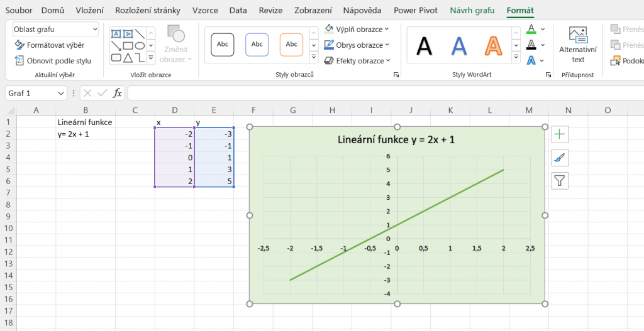Screen dimensions: 644x331
Task: Apply the blue WordArt style
Action: click(459, 45)
